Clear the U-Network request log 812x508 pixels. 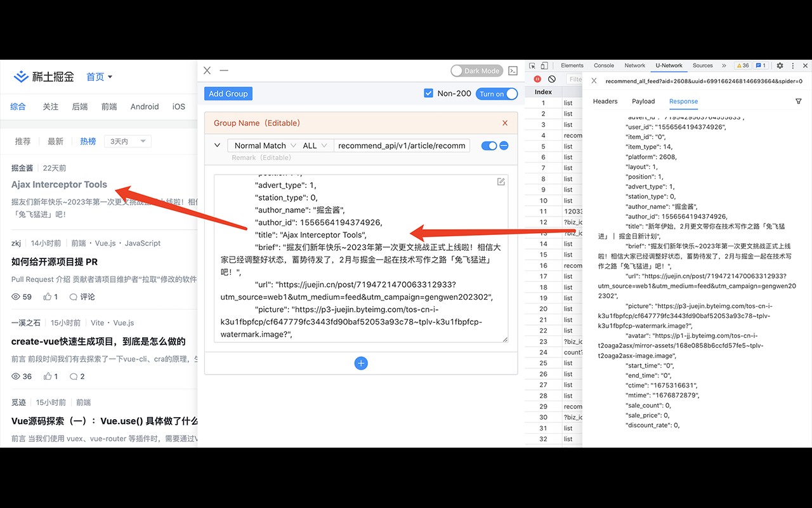552,79
